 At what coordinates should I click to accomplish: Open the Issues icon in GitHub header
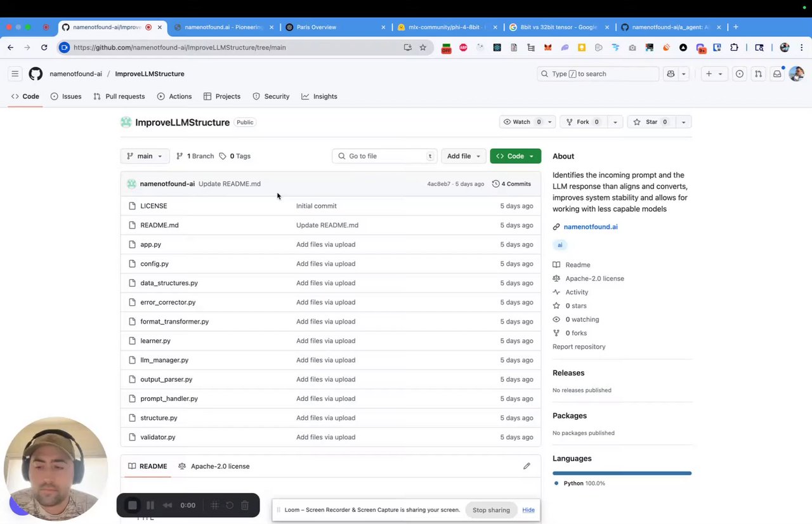[x=740, y=74]
